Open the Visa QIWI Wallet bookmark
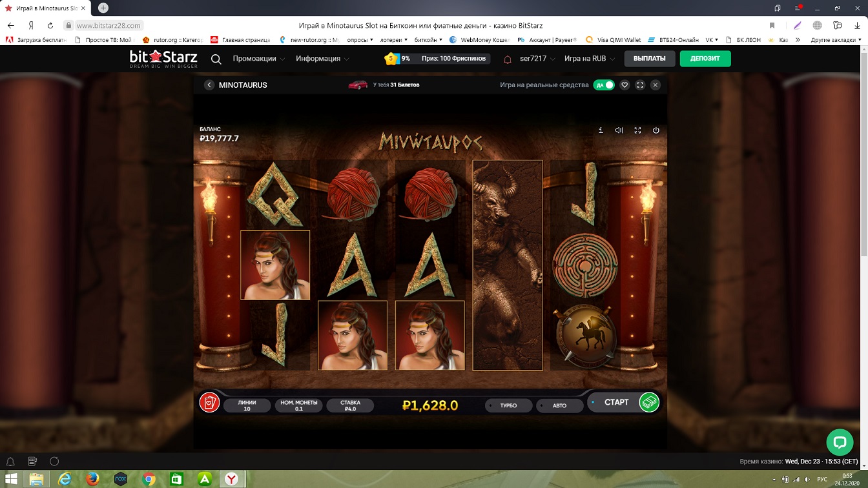 pyautogui.click(x=613, y=40)
